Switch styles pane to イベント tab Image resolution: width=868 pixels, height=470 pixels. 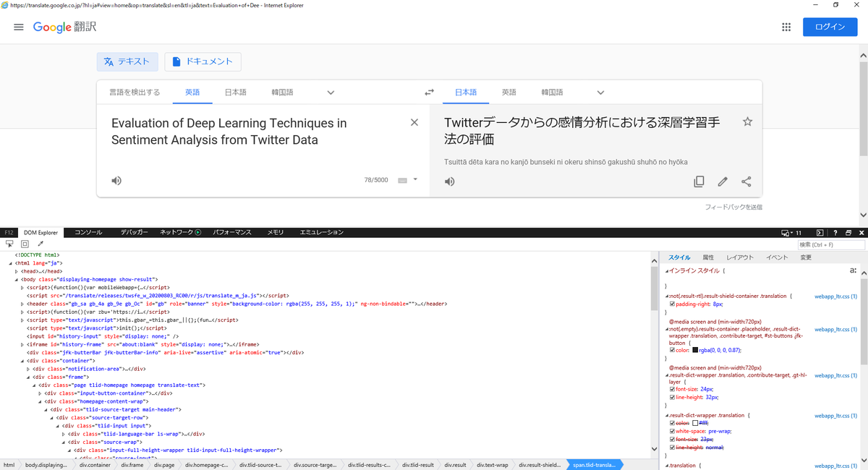(x=777, y=257)
